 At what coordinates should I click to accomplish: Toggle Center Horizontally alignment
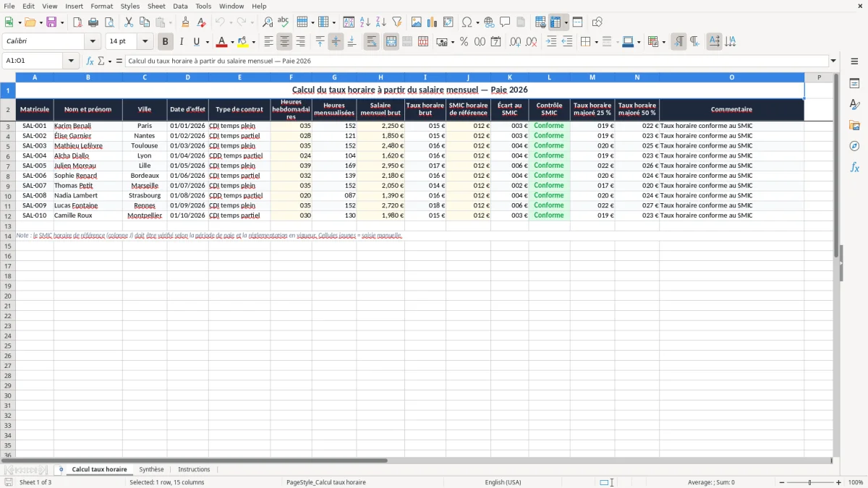tap(285, 42)
